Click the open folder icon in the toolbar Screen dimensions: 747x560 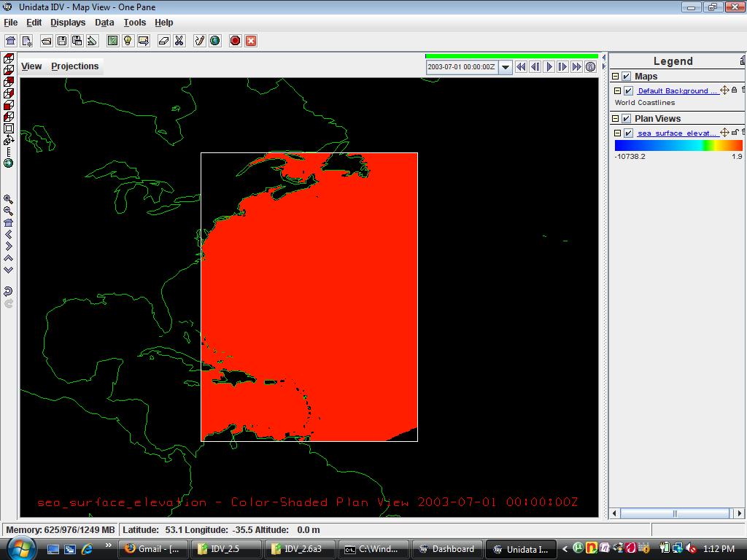[x=47, y=41]
